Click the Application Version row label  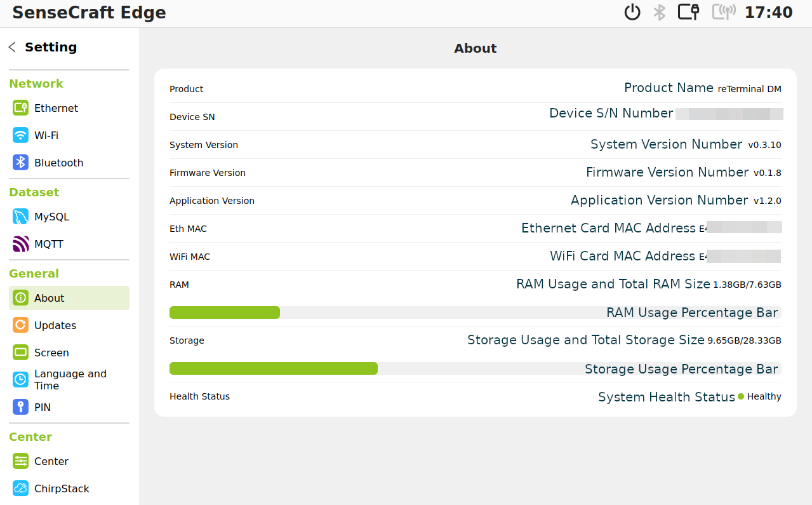(x=212, y=201)
